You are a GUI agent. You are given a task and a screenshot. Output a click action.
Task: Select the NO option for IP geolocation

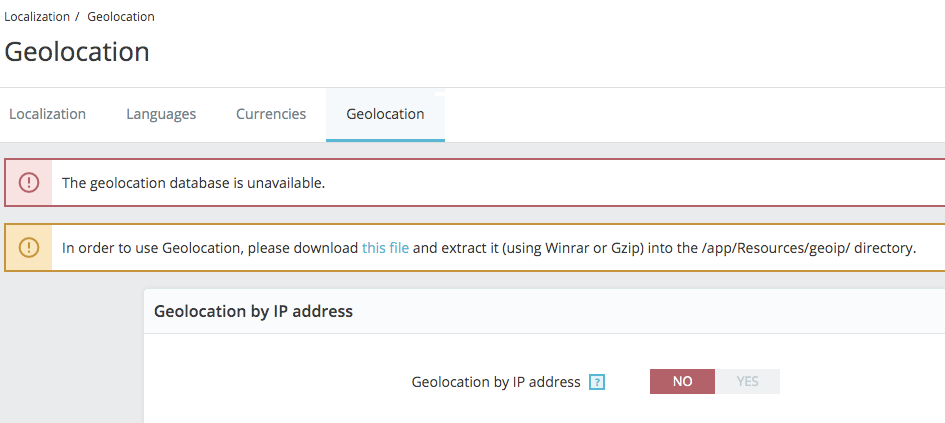tap(682, 381)
